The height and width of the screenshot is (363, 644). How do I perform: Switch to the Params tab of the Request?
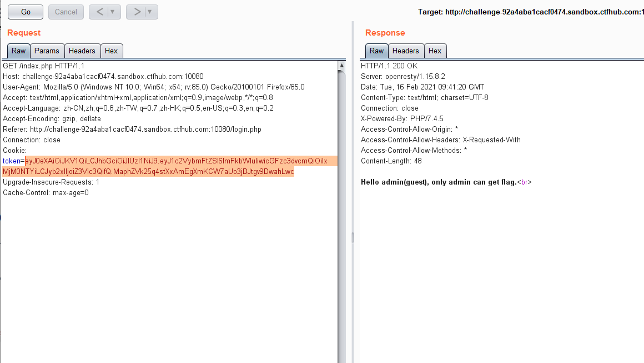point(47,51)
